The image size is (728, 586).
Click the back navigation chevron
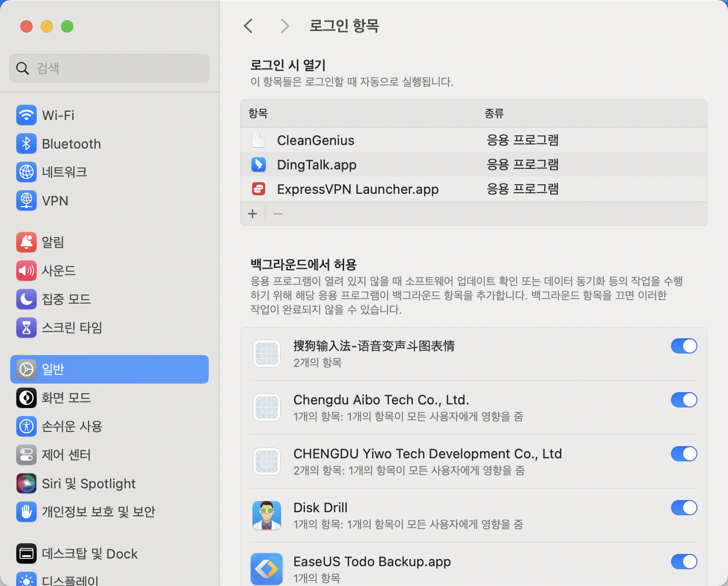[248, 25]
